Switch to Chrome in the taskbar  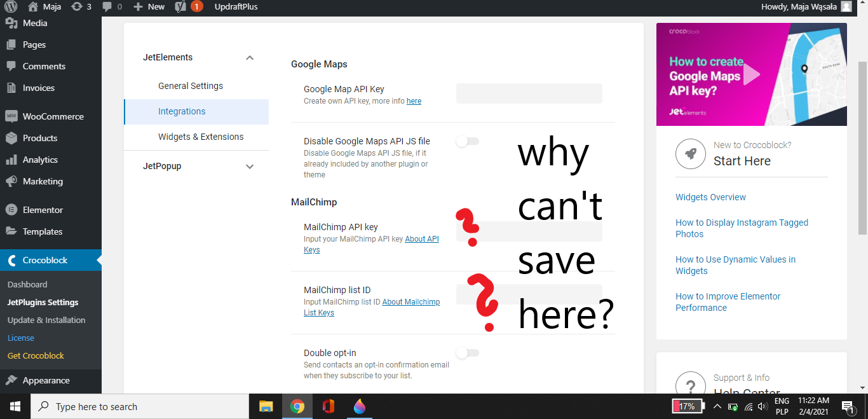click(297, 406)
